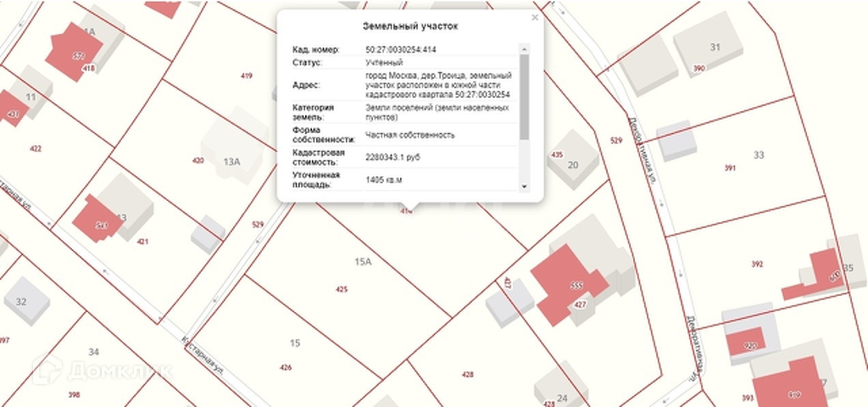Click the Форма собственности label

pos(323,135)
